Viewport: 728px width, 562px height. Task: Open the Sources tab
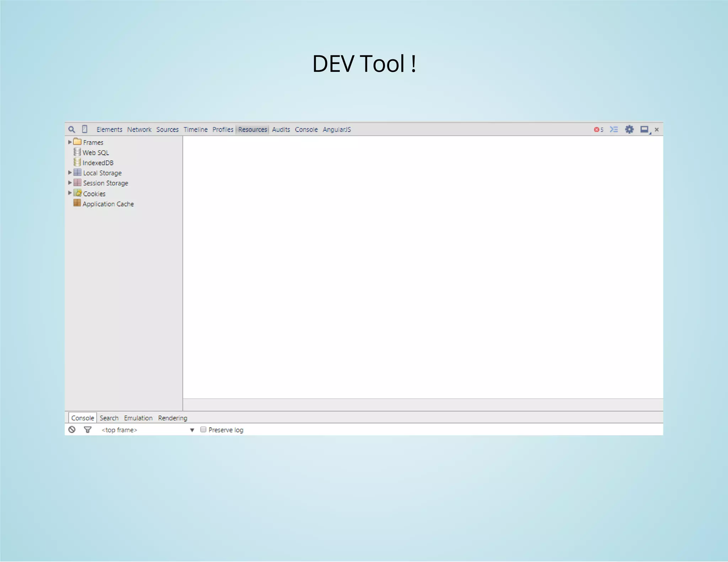tap(167, 130)
